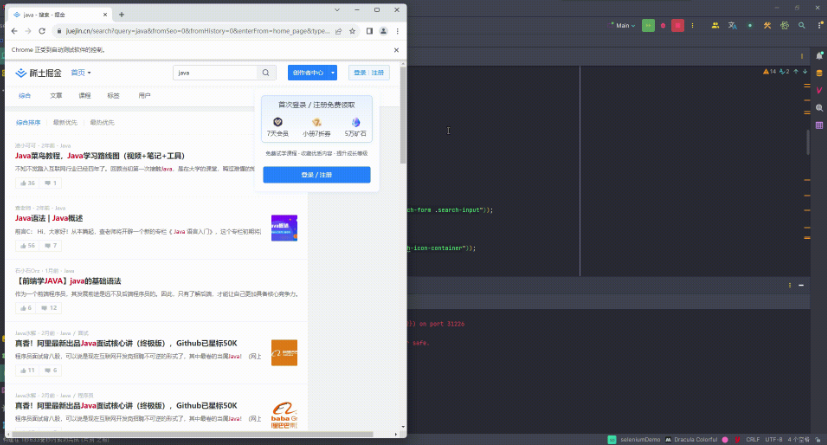The width and height of the screenshot is (827, 445).
Task: Click the Chrome page vertical scrollbar
Action: pyautogui.click(x=403, y=116)
